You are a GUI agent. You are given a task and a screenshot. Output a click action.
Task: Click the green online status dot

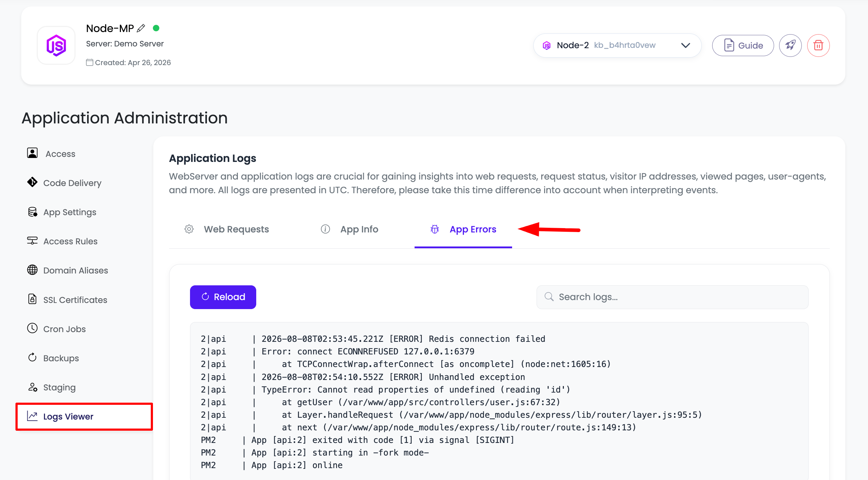pos(156,28)
